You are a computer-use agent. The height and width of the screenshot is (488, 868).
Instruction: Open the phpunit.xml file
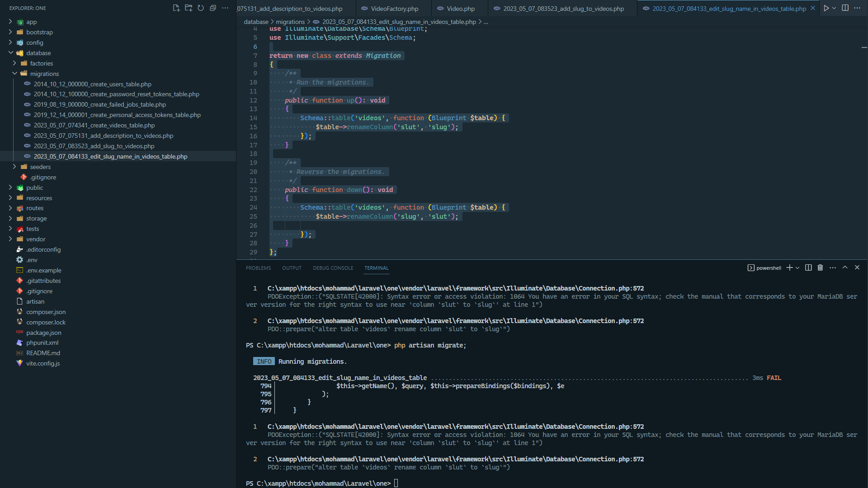tap(42, 343)
